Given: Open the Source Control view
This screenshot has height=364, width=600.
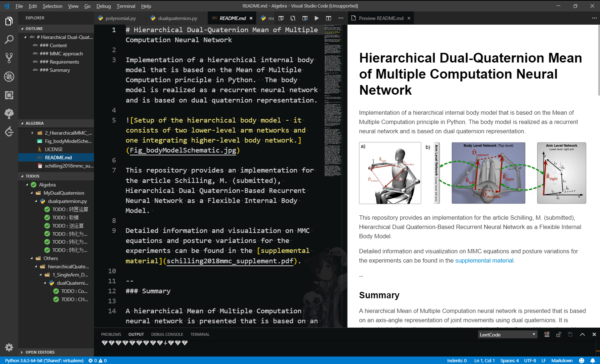Looking at the screenshot, I should (x=9, y=58).
